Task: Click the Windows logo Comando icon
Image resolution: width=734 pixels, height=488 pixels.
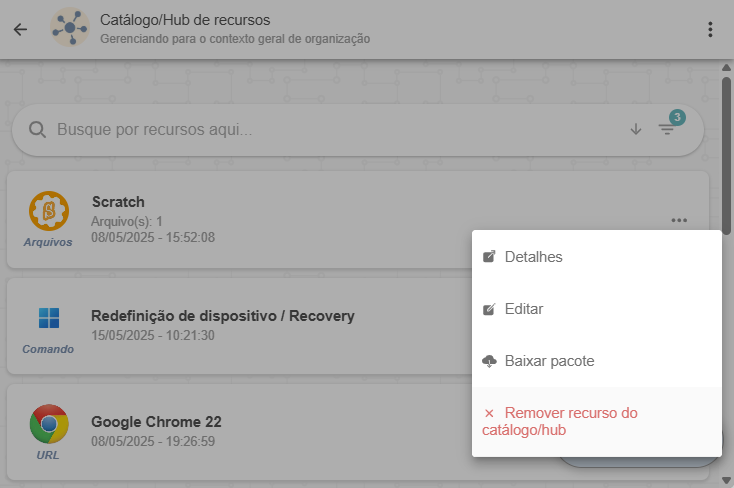Action: (49, 318)
